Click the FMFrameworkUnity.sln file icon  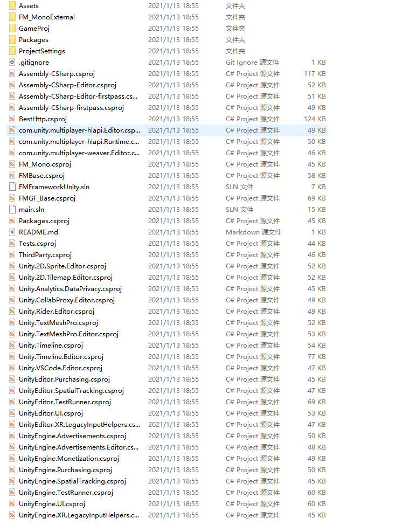(x=13, y=186)
